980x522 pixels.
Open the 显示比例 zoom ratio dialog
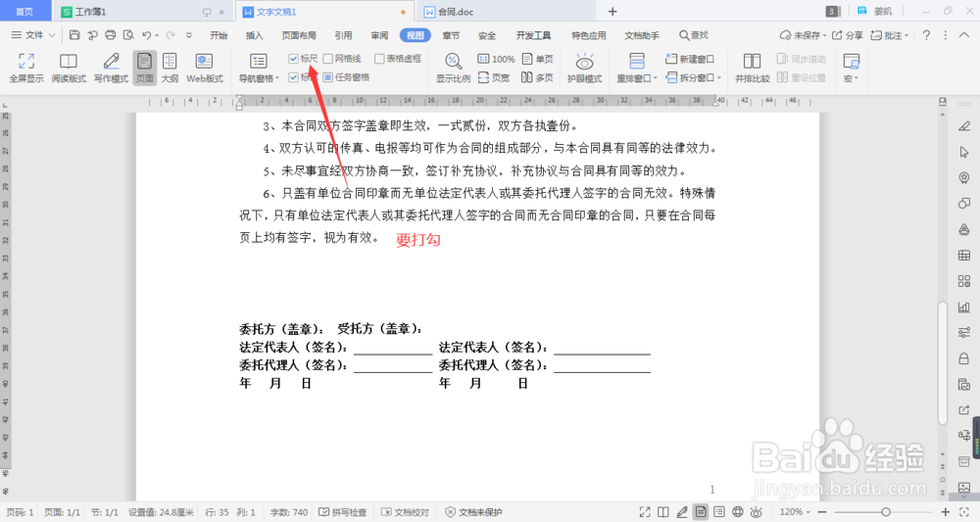pos(453,68)
